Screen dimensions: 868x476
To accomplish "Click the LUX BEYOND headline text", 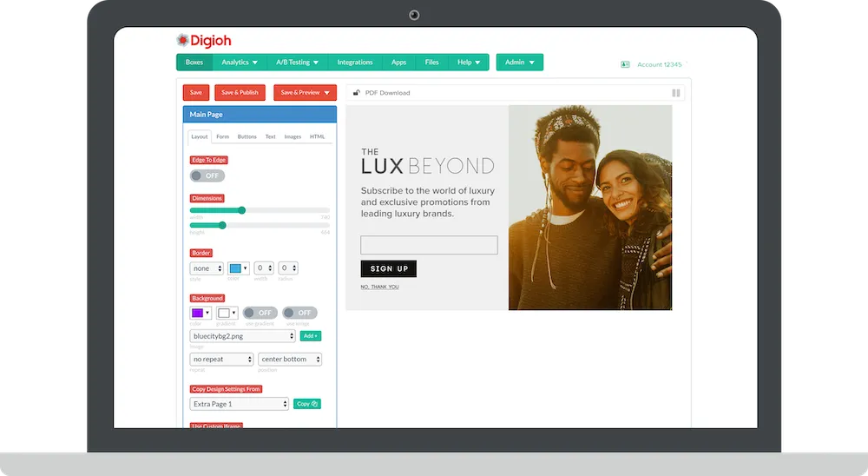I will [427, 166].
